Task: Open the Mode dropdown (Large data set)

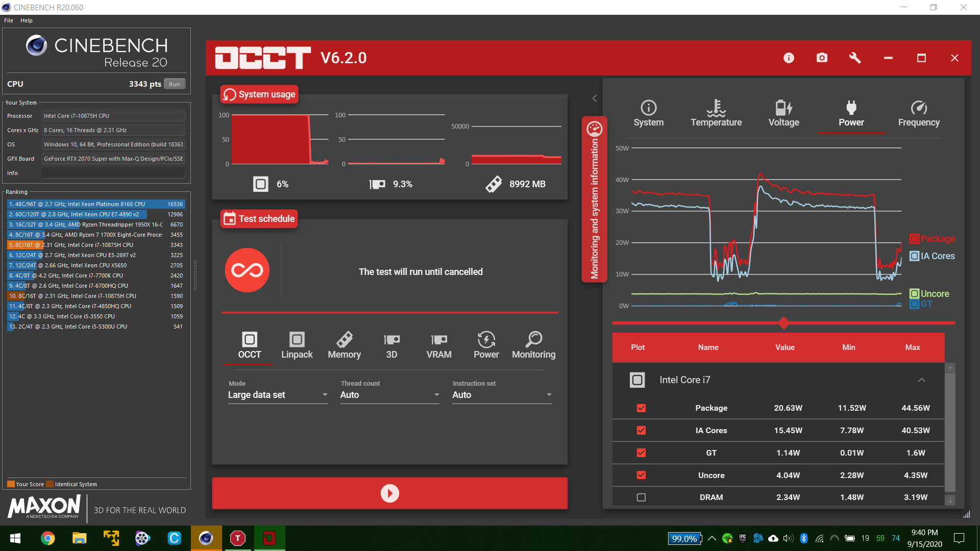Action: pyautogui.click(x=278, y=395)
